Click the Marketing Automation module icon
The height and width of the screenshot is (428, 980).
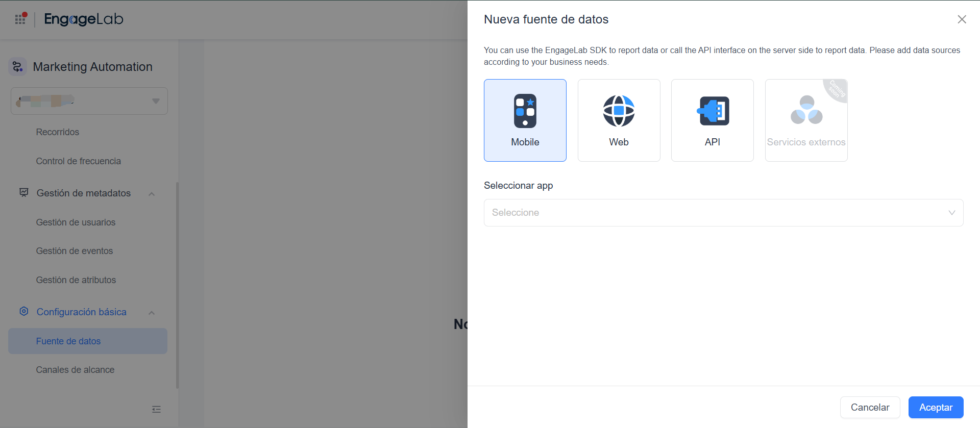click(x=18, y=67)
